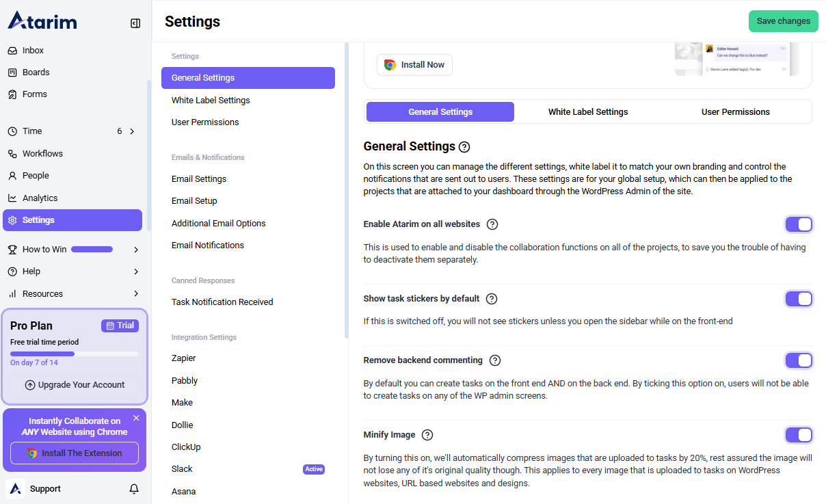Select Email Notifications in the settings menu
This screenshot has height=504, width=826.
207,246
